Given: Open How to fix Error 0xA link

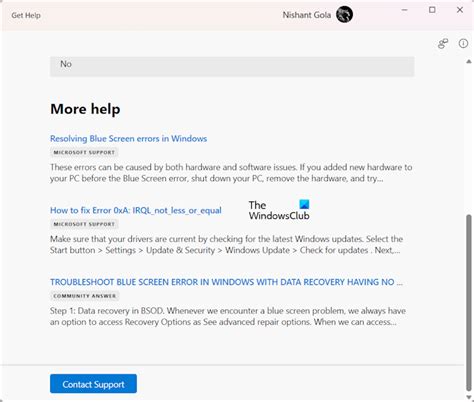Looking at the screenshot, I should point(136,210).
